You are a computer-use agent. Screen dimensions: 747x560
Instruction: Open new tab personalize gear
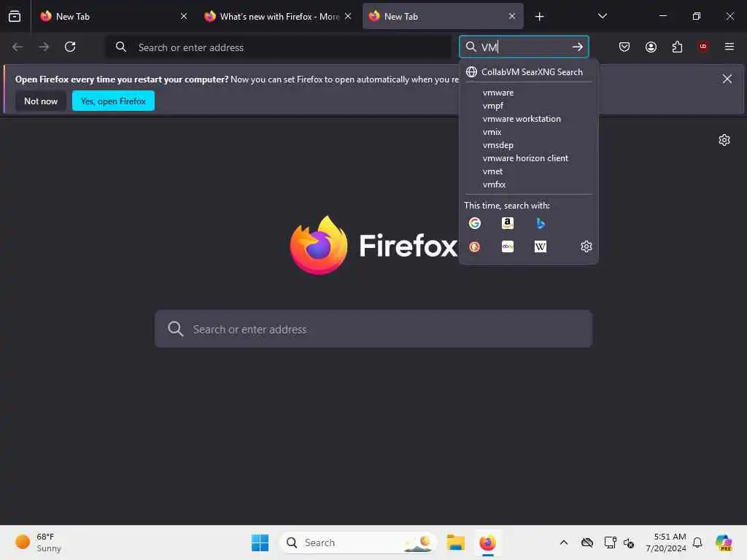pos(724,140)
